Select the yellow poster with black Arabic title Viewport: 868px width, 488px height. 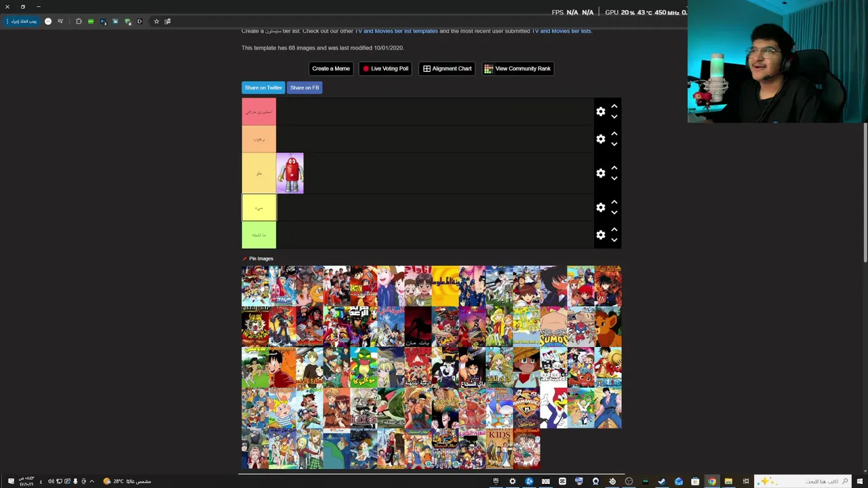(x=445, y=286)
